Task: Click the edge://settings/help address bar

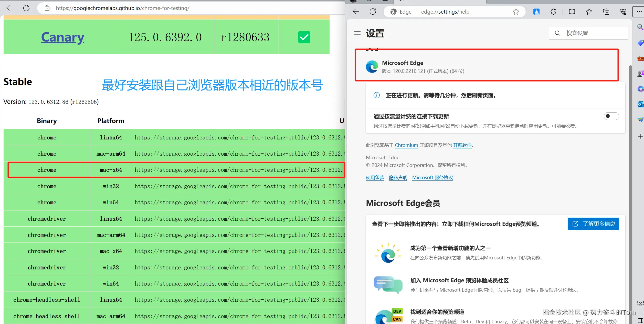Action: (x=455, y=12)
